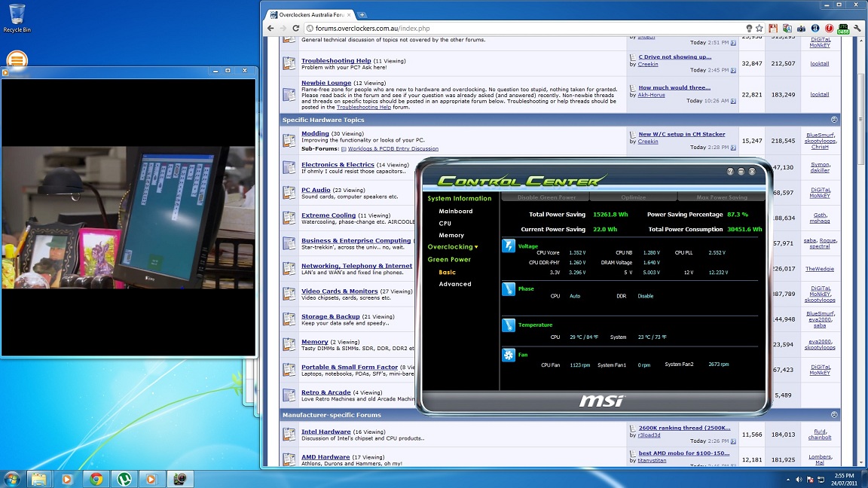The height and width of the screenshot is (488, 868).
Task: Select Mainboard under System Information
Action: (x=456, y=211)
